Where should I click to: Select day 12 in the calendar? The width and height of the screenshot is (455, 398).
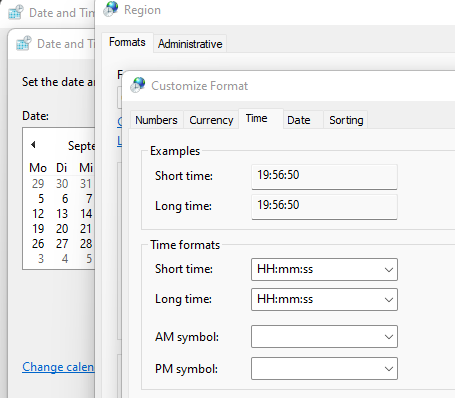pos(38,214)
